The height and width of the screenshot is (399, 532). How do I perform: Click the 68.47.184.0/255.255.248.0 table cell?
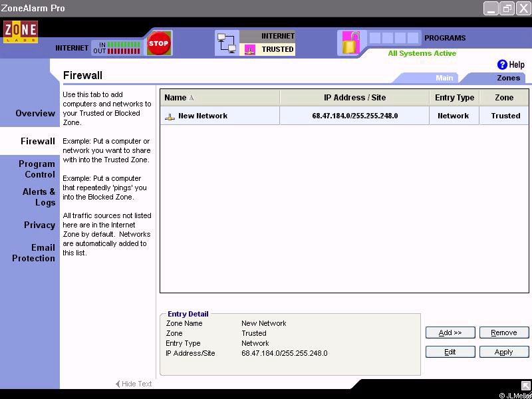[x=354, y=116]
